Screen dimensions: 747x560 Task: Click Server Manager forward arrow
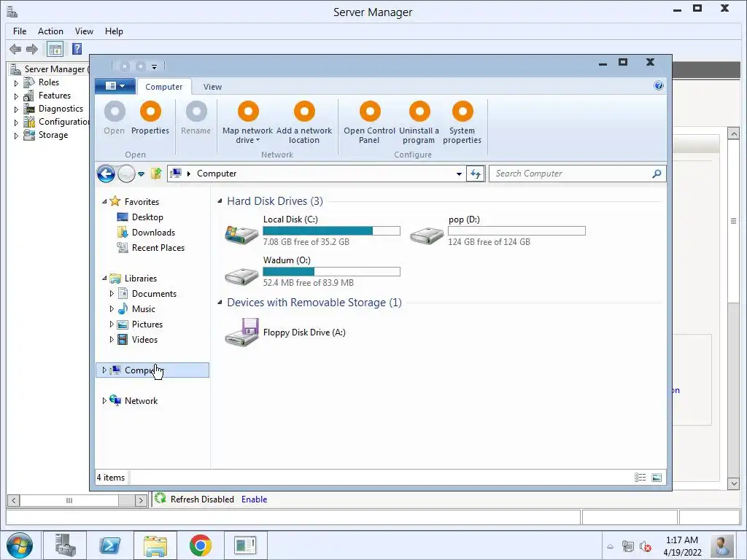[32, 49]
